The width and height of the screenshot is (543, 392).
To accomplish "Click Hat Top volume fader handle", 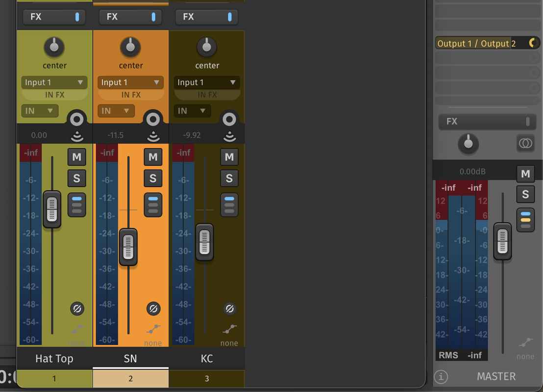I will (x=52, y=209).
